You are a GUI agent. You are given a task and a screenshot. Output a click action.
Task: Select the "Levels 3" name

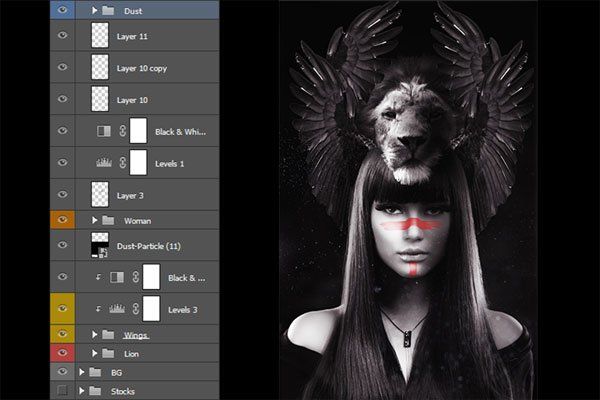(183, 310)
